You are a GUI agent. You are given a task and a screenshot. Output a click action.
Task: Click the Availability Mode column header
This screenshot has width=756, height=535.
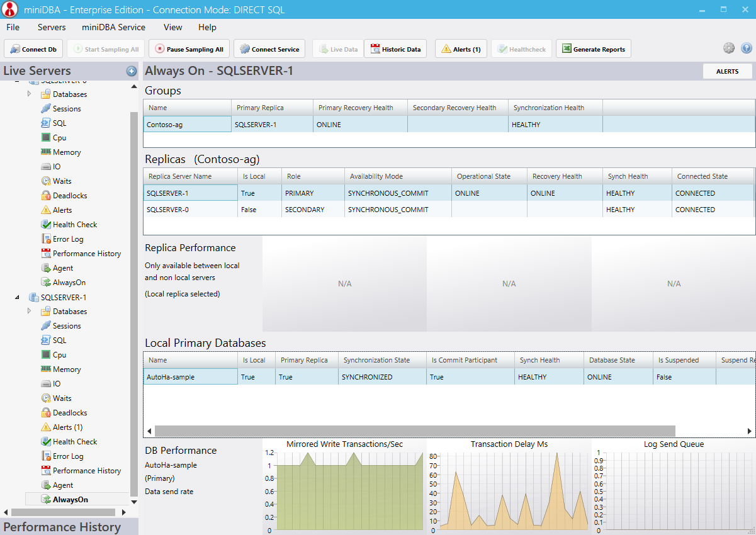click(398, 176)
